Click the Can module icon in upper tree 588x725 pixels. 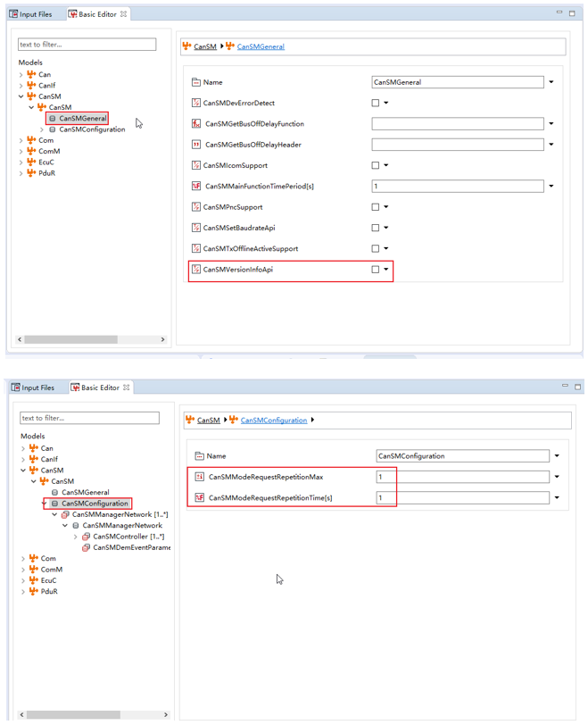pyautogui.click(x=31, y=74)
